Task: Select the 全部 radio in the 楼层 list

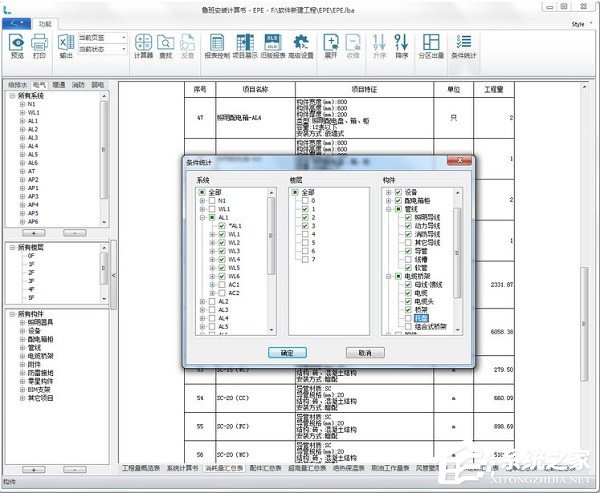Action: click(295, 192)
